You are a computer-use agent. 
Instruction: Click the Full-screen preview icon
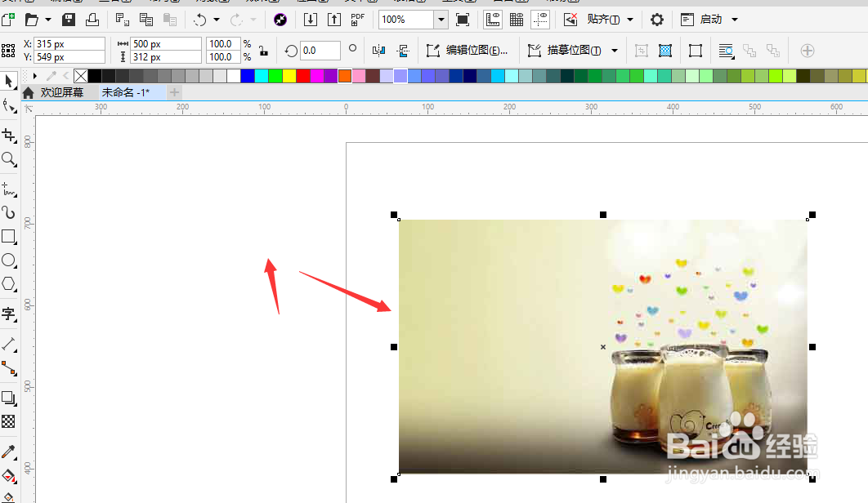pyautogui.click(x=463, y=20)
